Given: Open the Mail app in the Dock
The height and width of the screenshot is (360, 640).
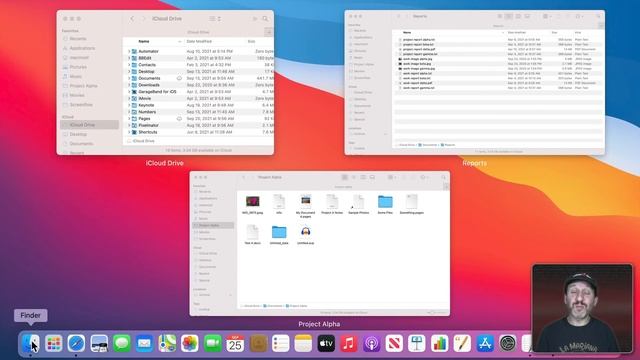Looking at the screenshot, I should click(x=144, y=343).
